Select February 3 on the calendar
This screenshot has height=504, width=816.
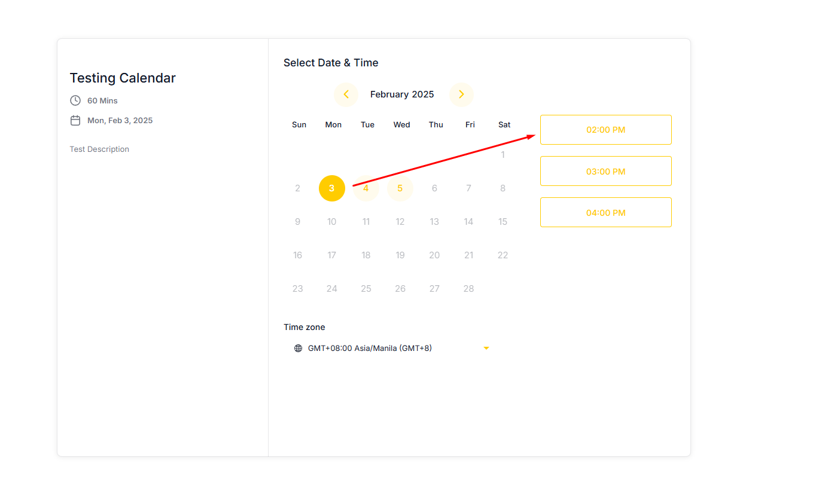(331, 188)
